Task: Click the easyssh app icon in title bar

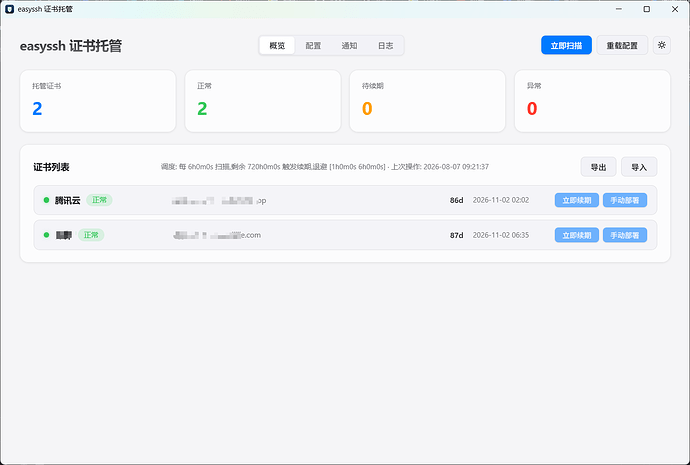Action: point(9,9)
